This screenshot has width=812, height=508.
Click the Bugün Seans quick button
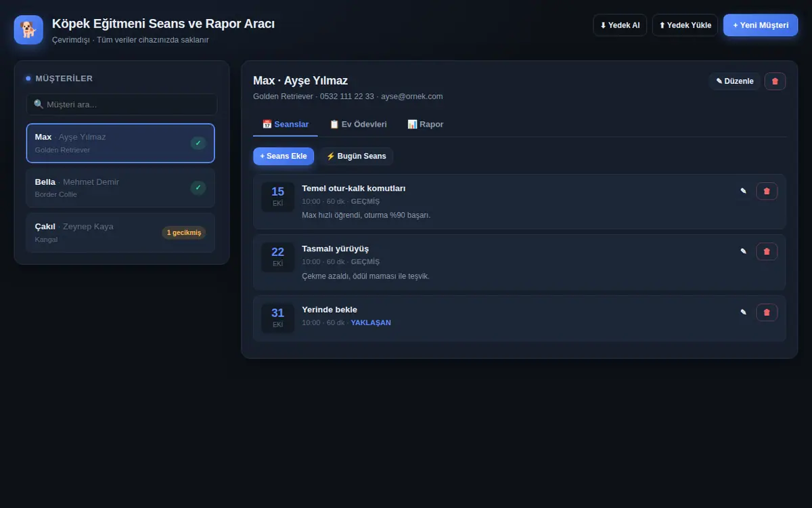(x=357, y=156)
